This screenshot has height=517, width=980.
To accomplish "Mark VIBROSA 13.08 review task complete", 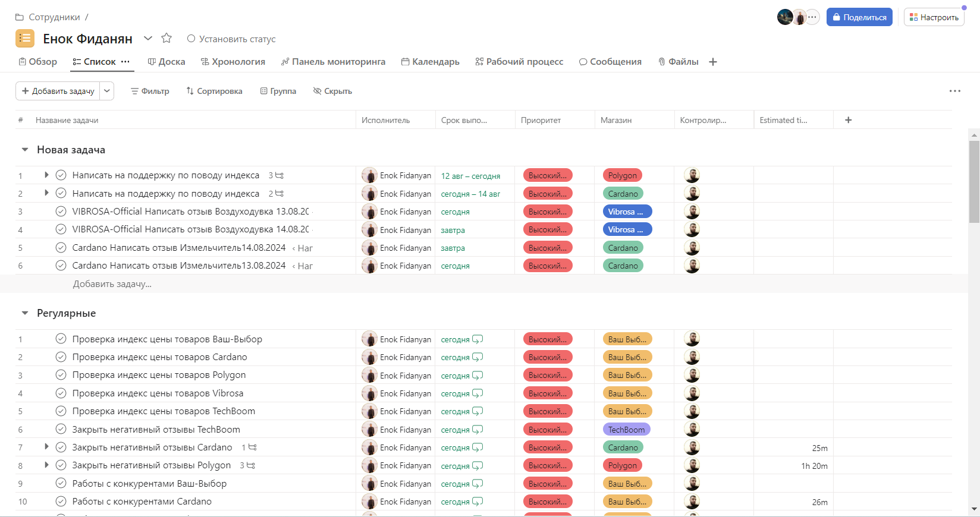I will tap(61, 211).
